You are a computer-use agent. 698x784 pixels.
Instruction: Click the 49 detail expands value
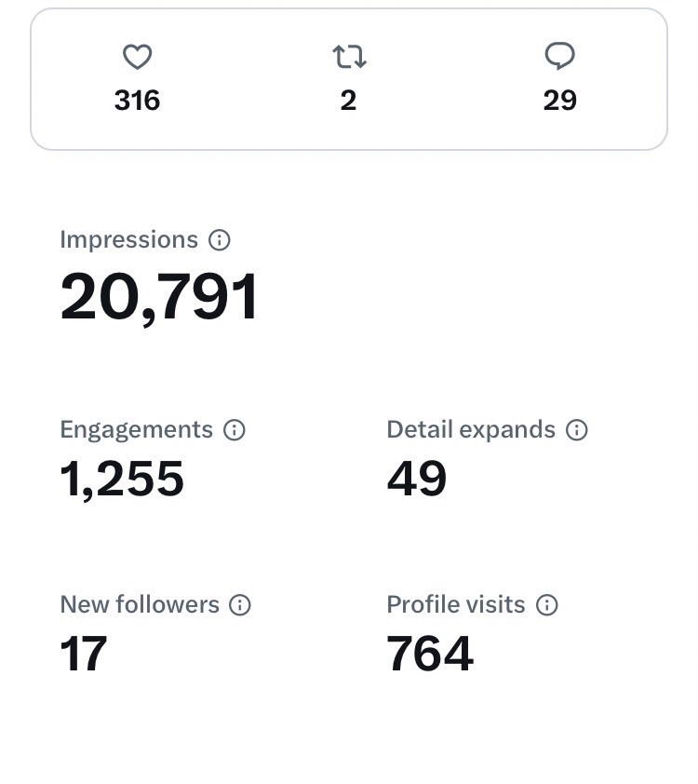pos(416,479)
